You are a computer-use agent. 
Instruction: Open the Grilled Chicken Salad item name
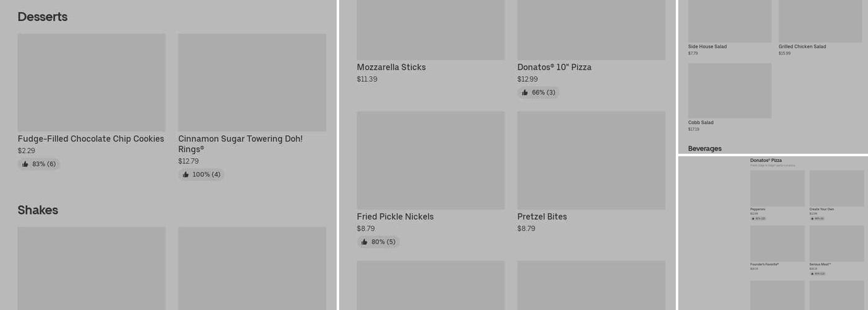pyautogui.click(x=802, y=46)
